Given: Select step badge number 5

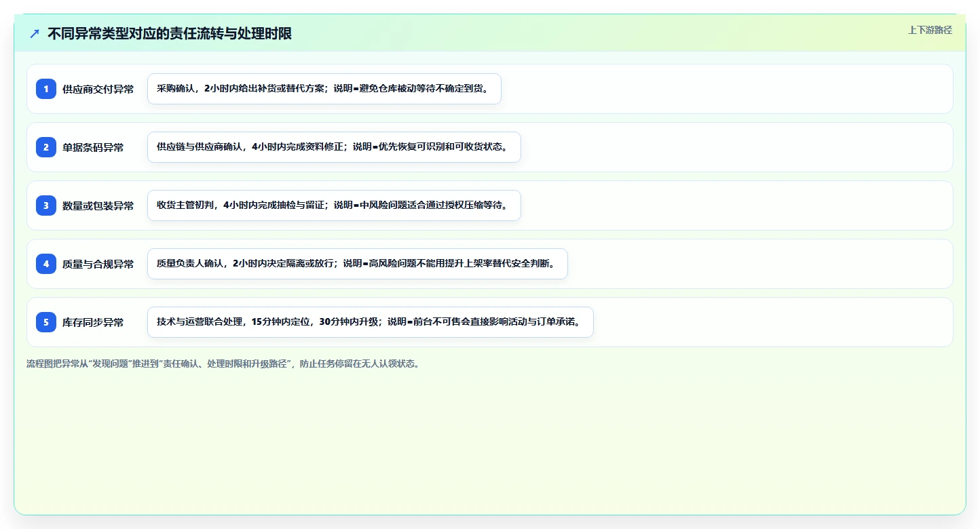Looking at the screenshot, I should 46,322.
